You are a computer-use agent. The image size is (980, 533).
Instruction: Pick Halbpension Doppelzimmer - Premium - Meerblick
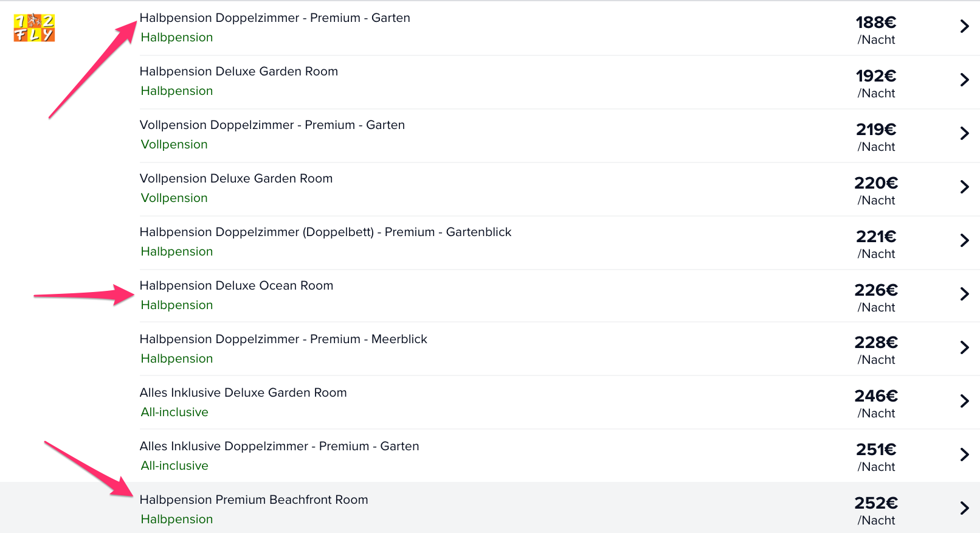(283, 340)
